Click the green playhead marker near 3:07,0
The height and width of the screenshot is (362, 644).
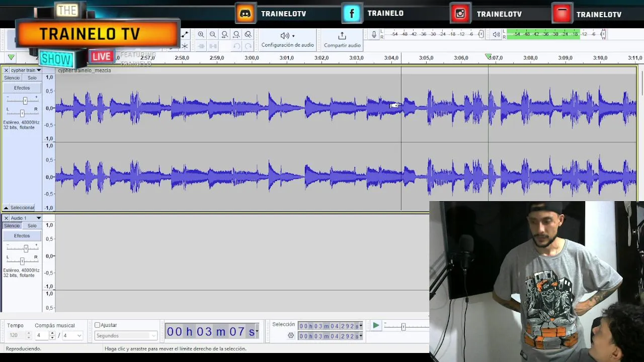click(488, 57)
